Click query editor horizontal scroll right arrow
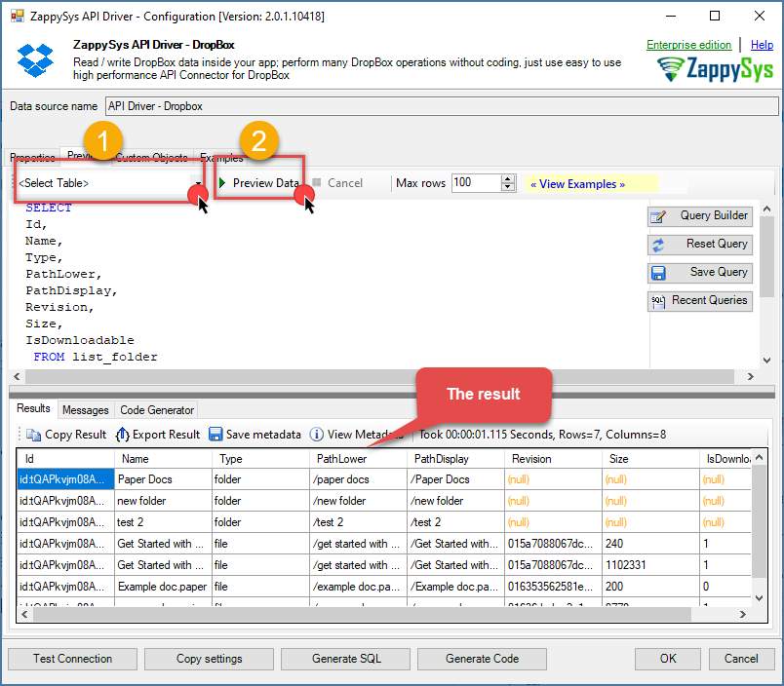This screenshot has height=686, width=784. coord(750,377)
